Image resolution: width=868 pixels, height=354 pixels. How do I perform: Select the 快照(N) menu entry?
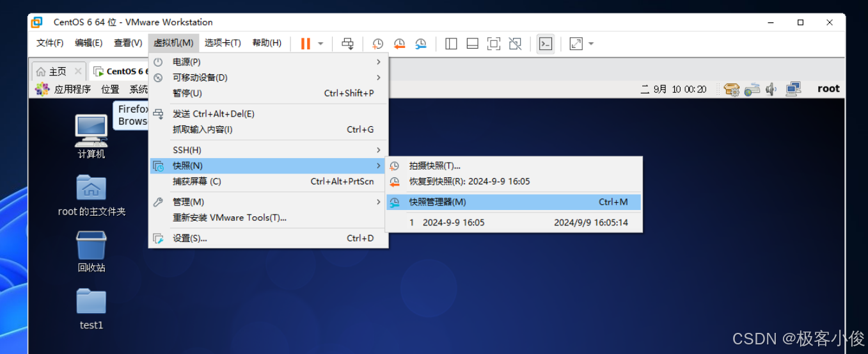pos(268,166)
